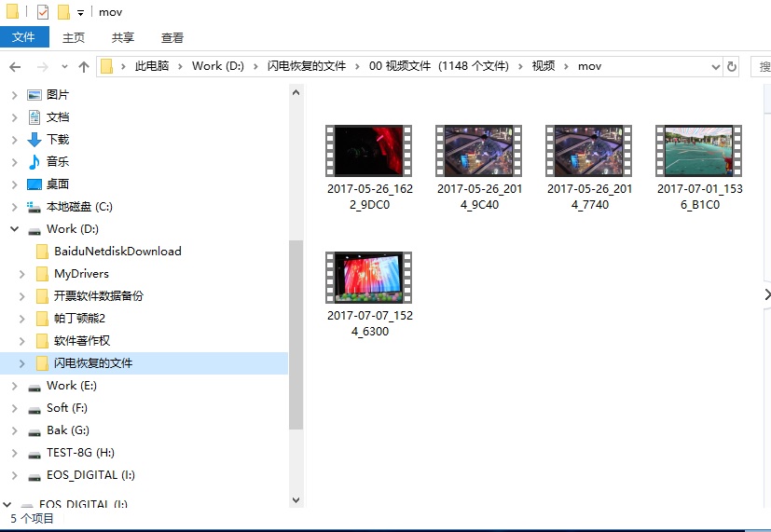Click the Properties icon in quick access toolbar

tap(43, 12)
